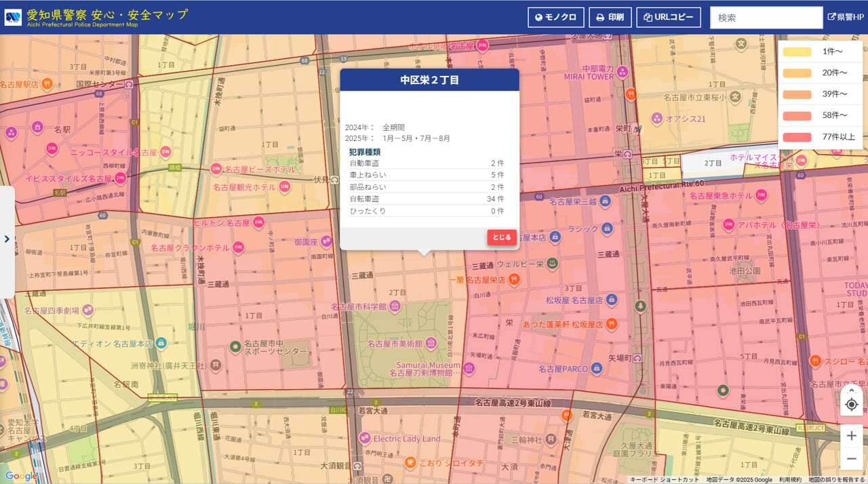Open the 県警HP external link
Viewport: 868px width, 484px height.
846,18
